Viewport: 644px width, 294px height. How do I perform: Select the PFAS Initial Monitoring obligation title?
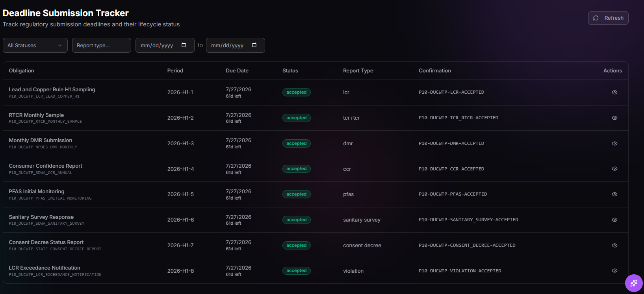(37, 192)
